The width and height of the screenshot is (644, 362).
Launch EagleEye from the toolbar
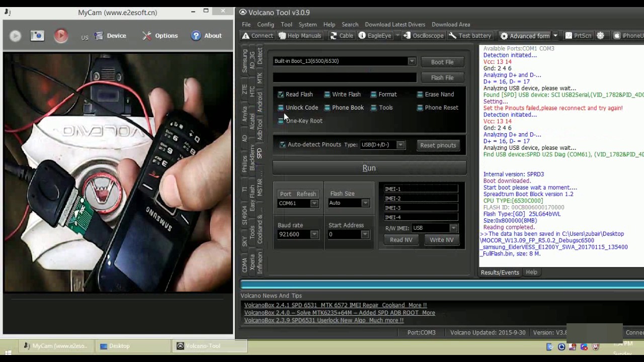tap(374, 36)
